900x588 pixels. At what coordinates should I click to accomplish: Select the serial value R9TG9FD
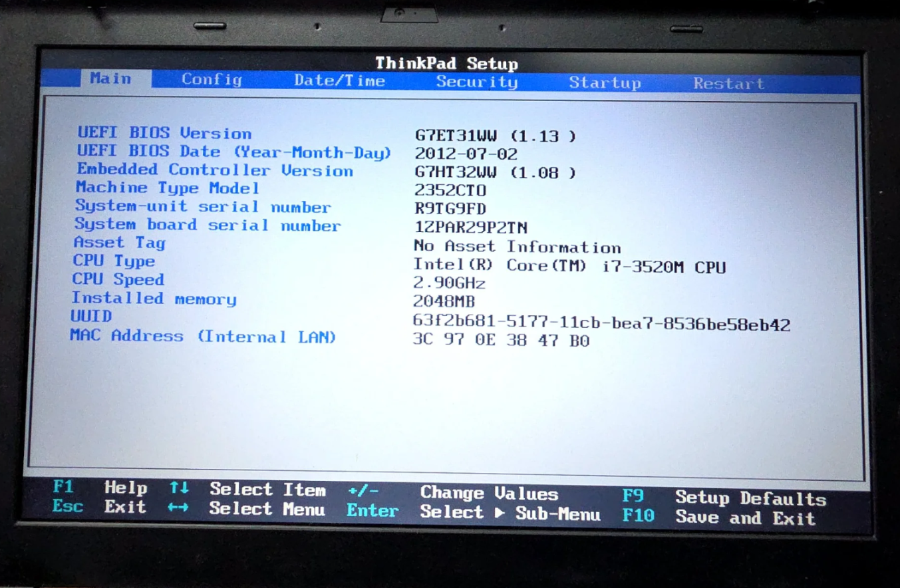450,209
